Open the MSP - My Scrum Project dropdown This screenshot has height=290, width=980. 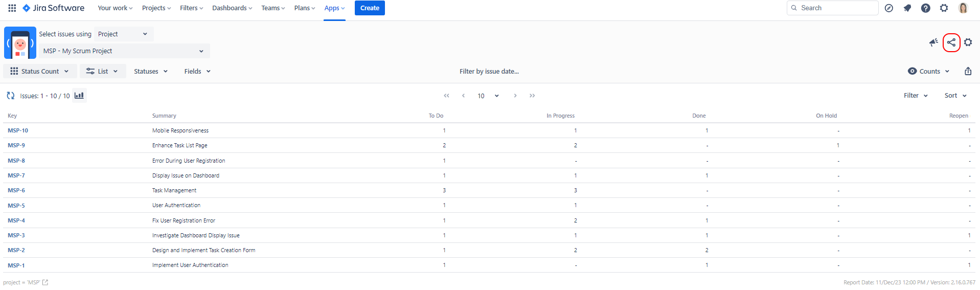coord(124,51)
